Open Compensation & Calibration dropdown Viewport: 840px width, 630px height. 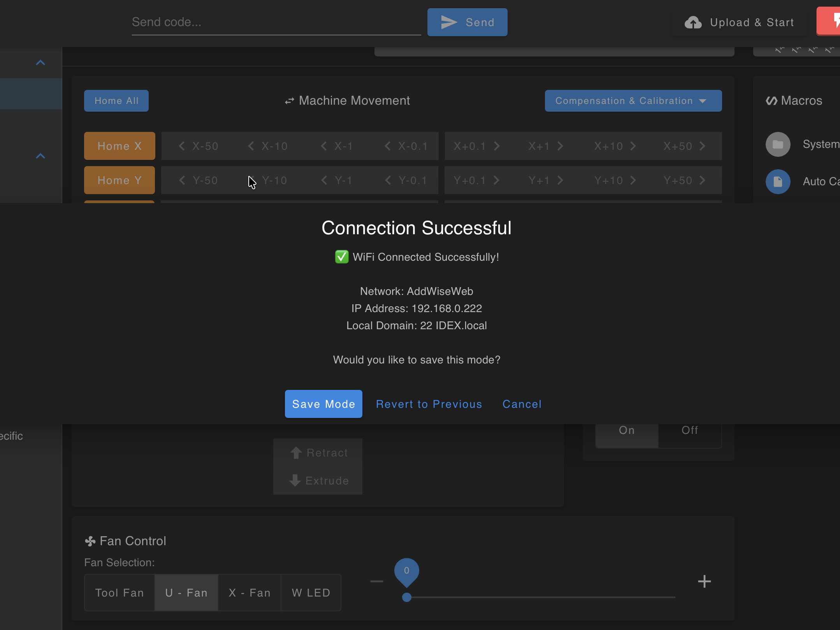[633, 101]
